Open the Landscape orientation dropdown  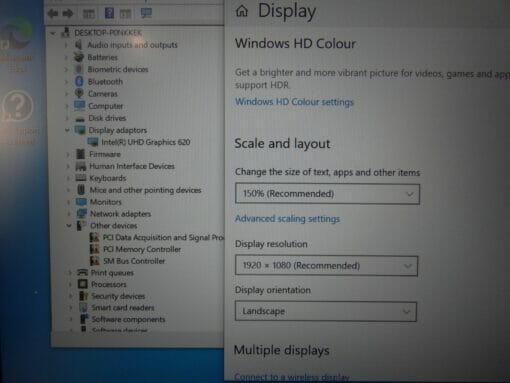(x=326, y=311)
